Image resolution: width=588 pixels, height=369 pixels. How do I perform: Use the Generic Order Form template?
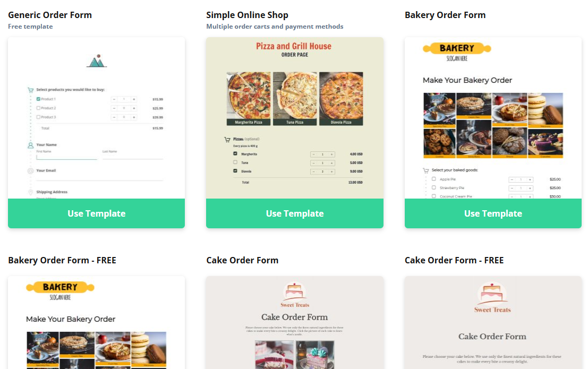click(x=96, y=213)
